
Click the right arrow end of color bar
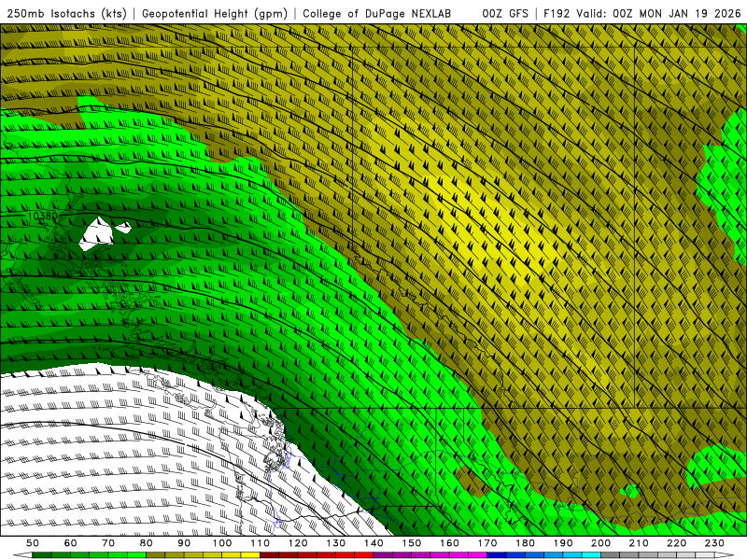[725, 555]
